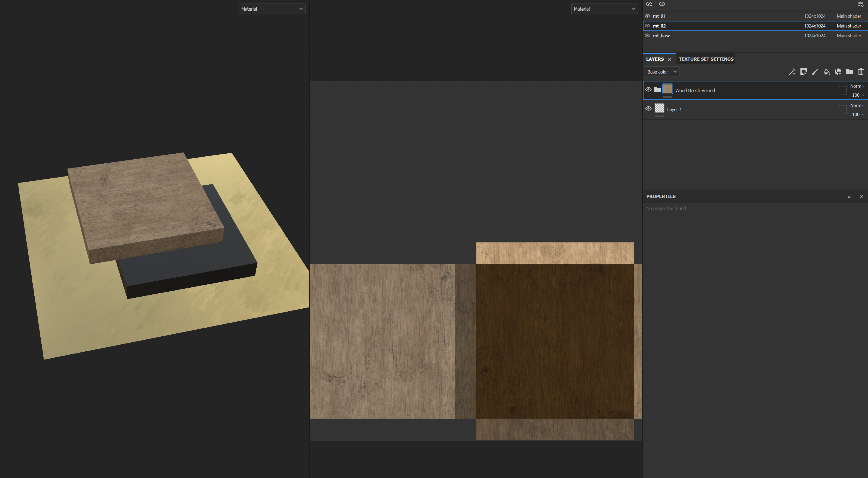
Task: Create a new folder in Layers toolbar
Action: 849,72
